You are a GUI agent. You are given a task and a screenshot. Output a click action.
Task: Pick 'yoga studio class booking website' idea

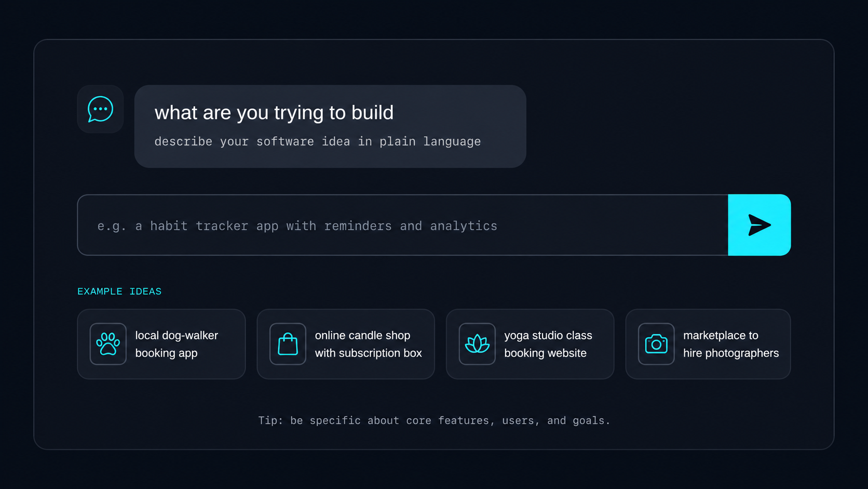click(530, 344)
